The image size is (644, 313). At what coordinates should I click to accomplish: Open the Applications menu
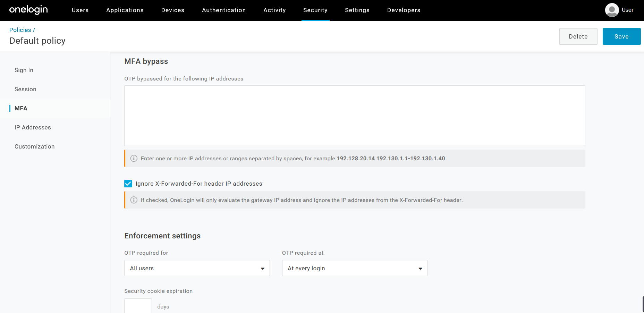click(x=125, y=10)
